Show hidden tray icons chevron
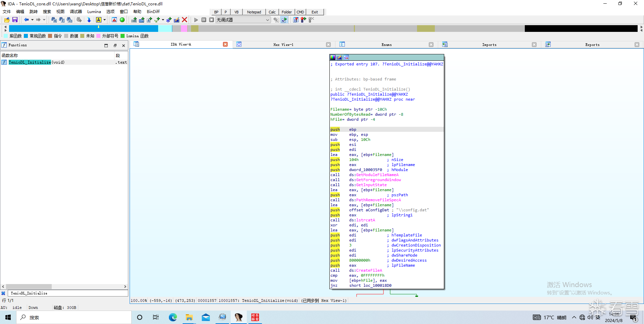 pyautogui.click(x=574, y=317)
